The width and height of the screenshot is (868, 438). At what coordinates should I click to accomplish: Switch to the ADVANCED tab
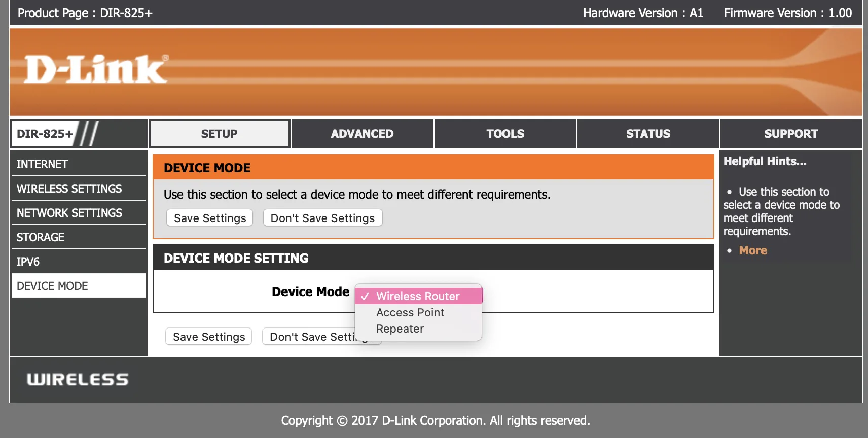pyautogui.click(x=363, y=134)
